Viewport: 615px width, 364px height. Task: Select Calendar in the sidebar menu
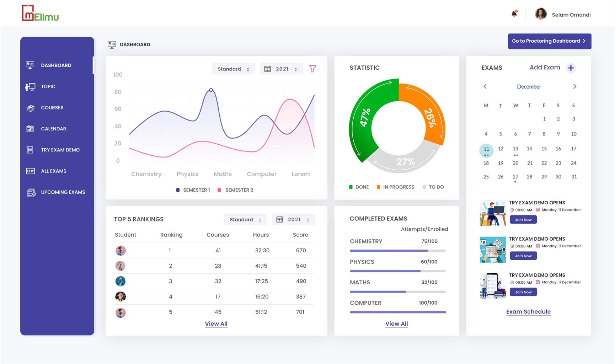(x=53, y=129)
